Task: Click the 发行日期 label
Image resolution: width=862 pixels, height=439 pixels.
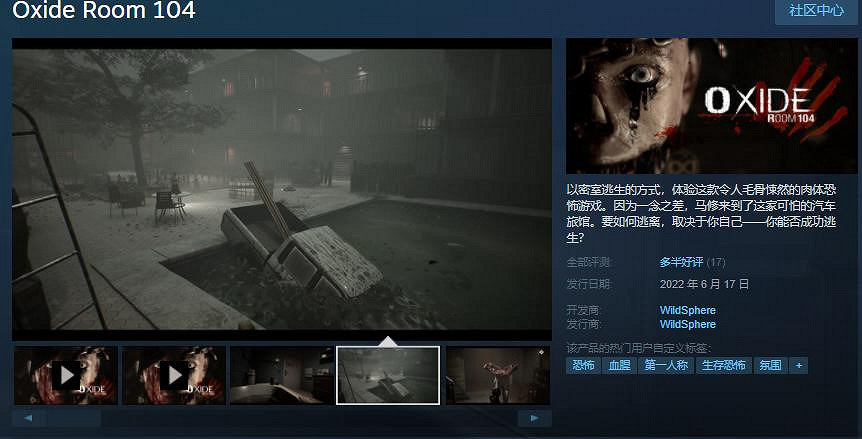Action: (589, 285)
